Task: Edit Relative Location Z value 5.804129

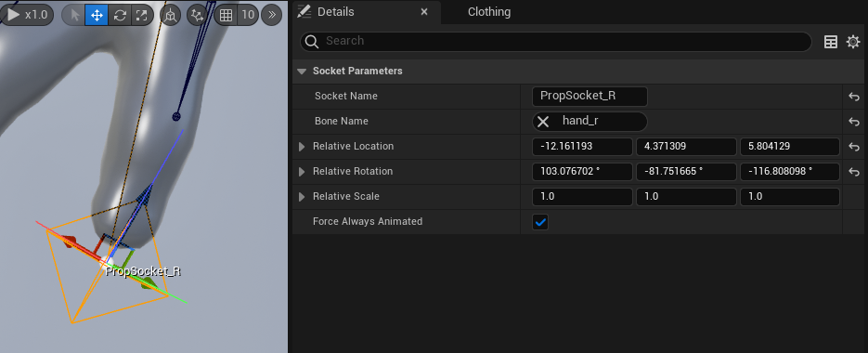Action: point(790,147)
